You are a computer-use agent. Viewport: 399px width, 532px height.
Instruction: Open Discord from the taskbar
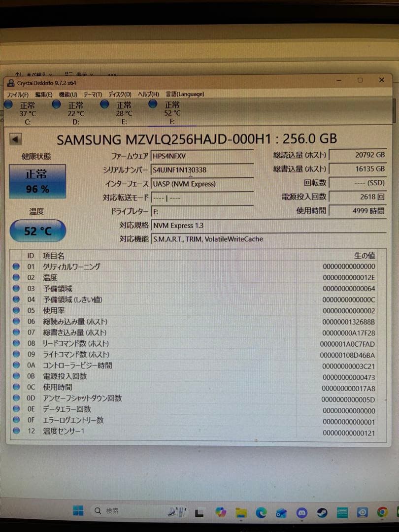click(301, 513)
